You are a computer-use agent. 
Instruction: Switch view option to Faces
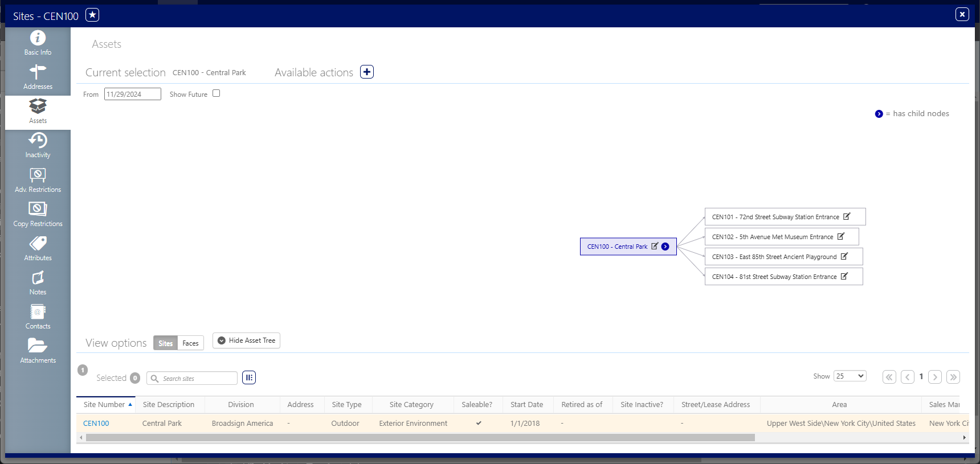190,343
